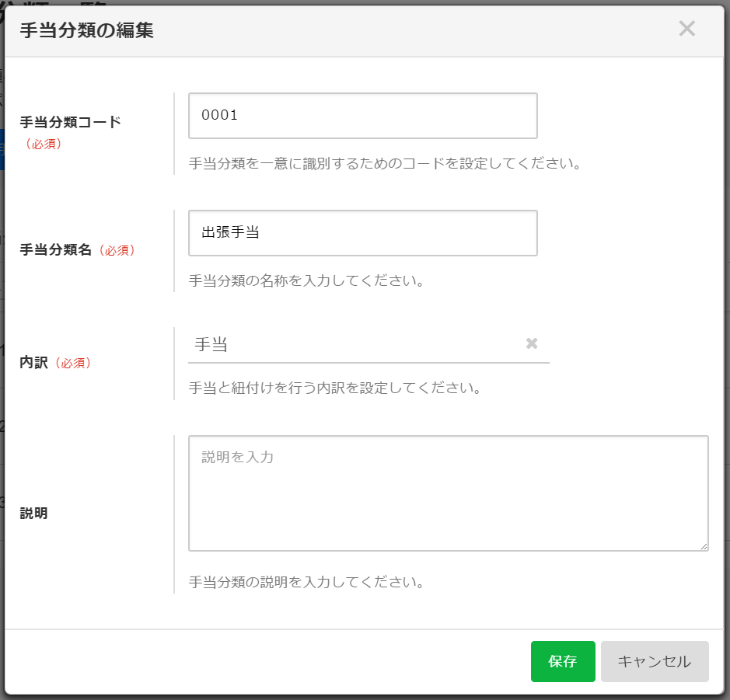Click the 手当分類コード input containing 0001

[362, 116]
